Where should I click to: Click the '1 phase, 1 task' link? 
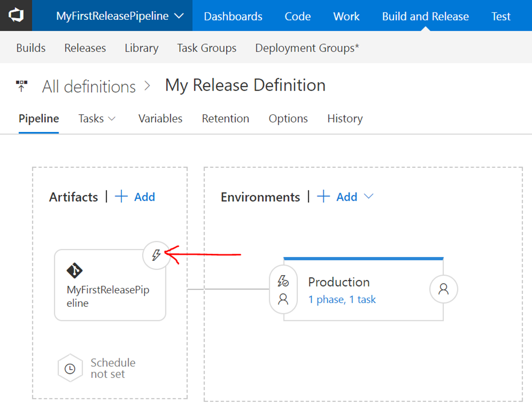coord(342,299)
